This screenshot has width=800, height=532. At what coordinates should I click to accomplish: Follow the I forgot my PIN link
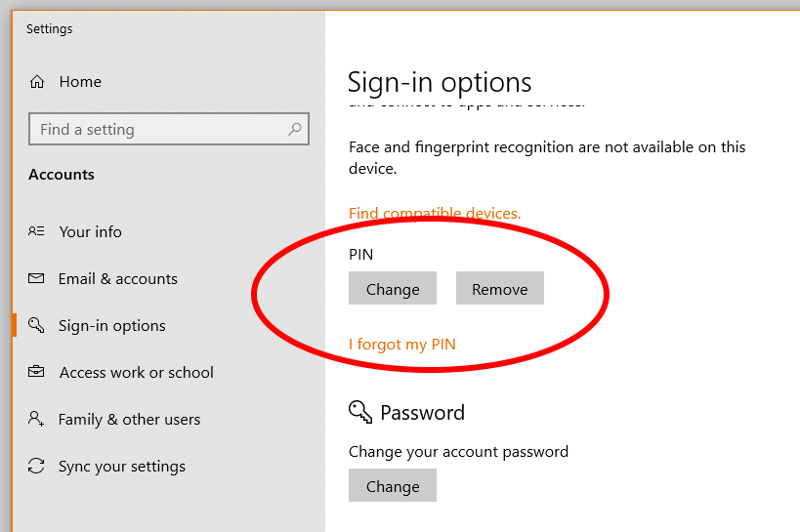click(401, 344)
